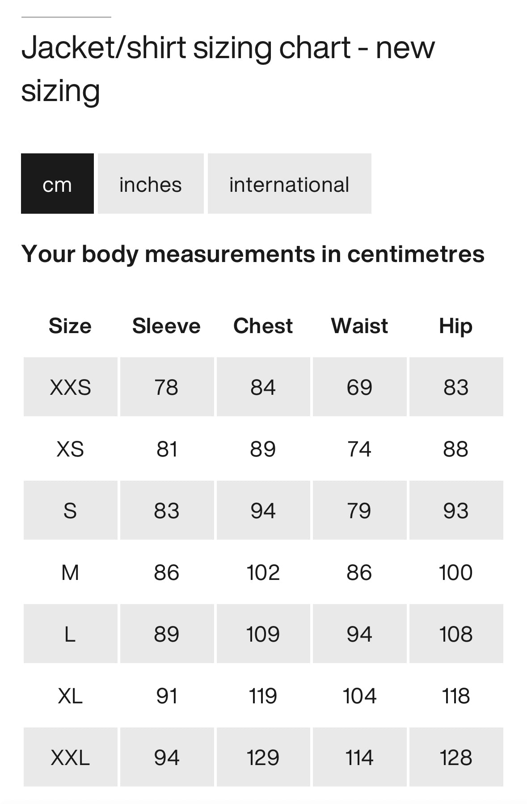Viewport: 527px width, 812px height.
Task: Select the XS size row label
Action: 70,449
